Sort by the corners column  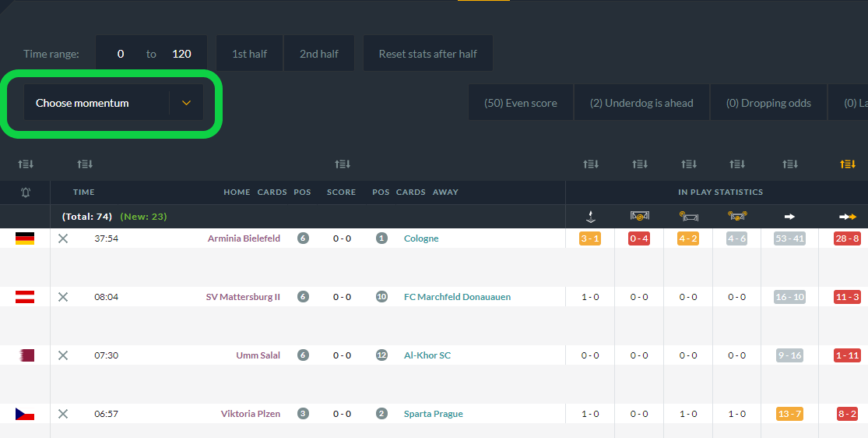click(591, 164)
